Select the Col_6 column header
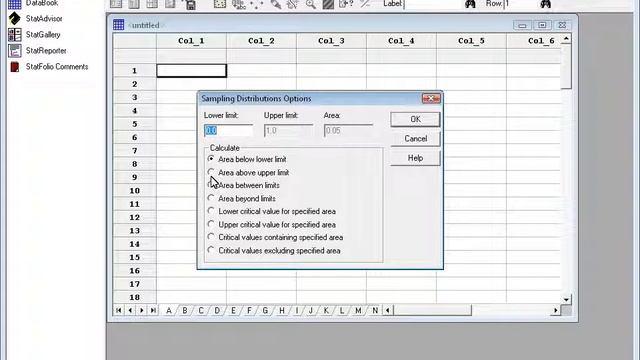 pyautogui.click(x=534, y=41)
